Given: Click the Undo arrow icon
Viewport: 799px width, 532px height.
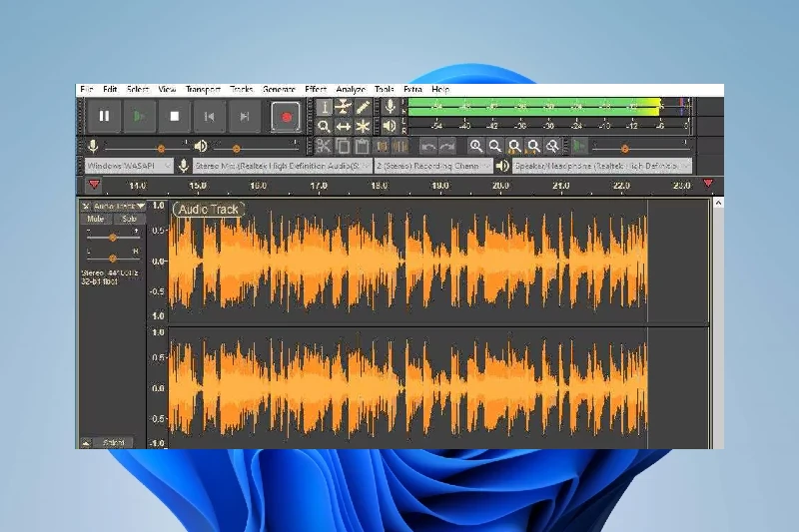Looking at the screenshot, I should (x=428, y=147).
